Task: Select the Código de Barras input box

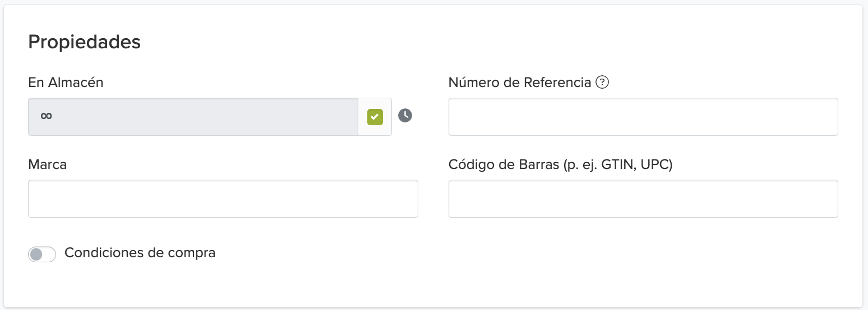Action: coord(643,199)
